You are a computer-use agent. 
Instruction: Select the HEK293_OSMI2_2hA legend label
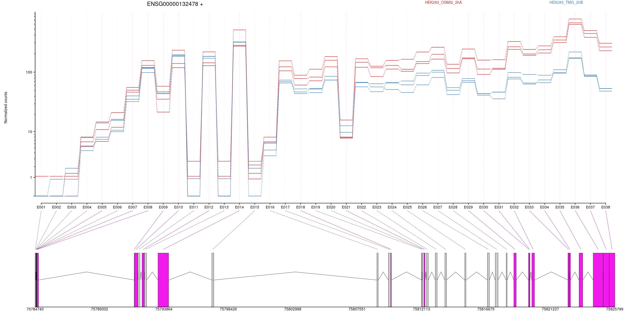click(443, 2)
